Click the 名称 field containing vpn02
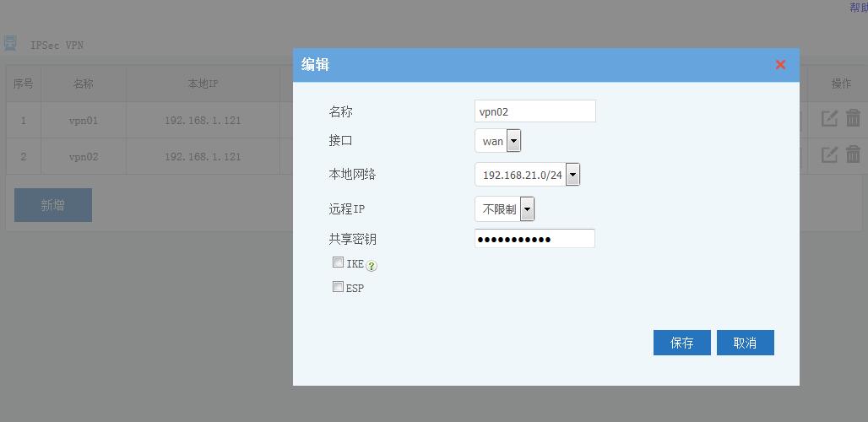Screen dimensions: 868x422 534,111
